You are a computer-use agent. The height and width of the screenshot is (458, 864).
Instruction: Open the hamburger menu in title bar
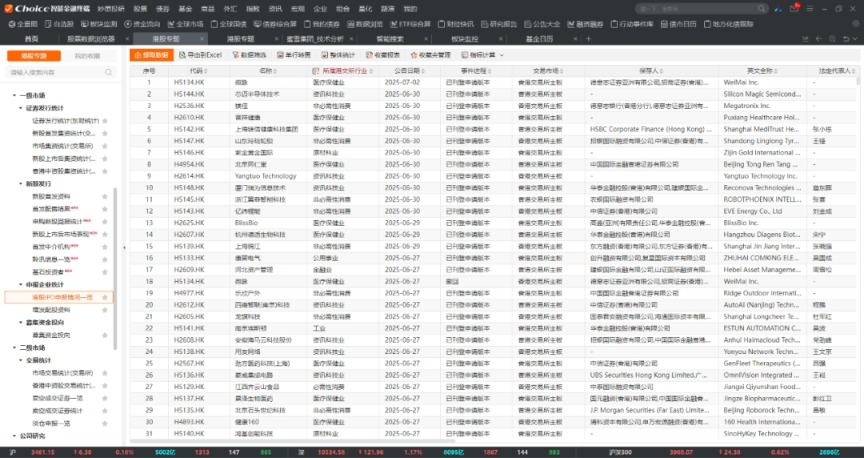pos(809,9)
